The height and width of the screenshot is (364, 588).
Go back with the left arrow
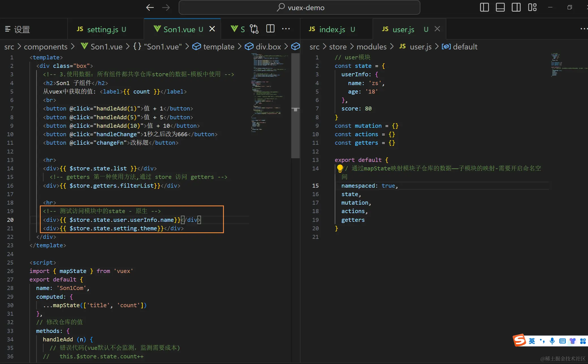(x=150, y=8)
